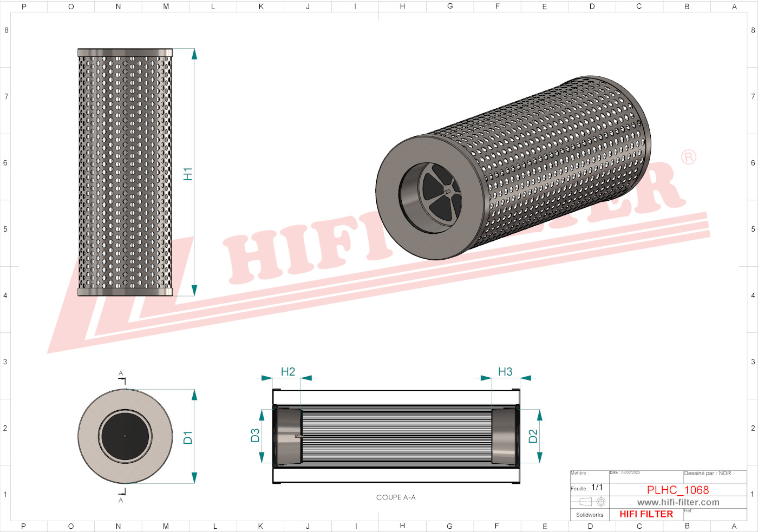Click the top arrowhead of the H1 dimension
The image size is (758, 532).
[194, 54]
